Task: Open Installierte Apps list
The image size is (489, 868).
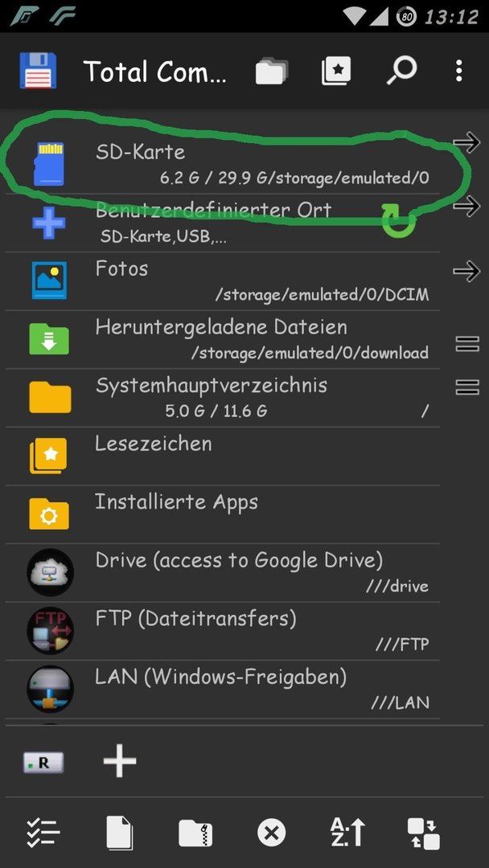Action: 223,514
